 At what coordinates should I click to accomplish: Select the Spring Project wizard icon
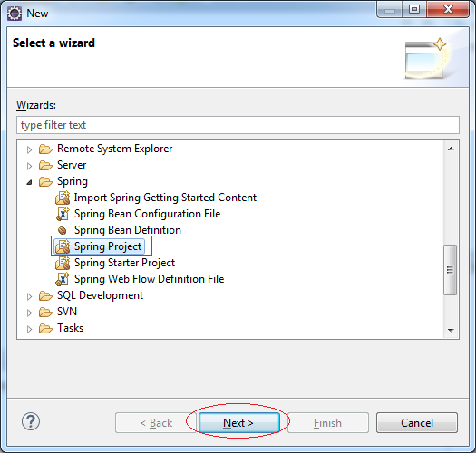pos(63,246)
